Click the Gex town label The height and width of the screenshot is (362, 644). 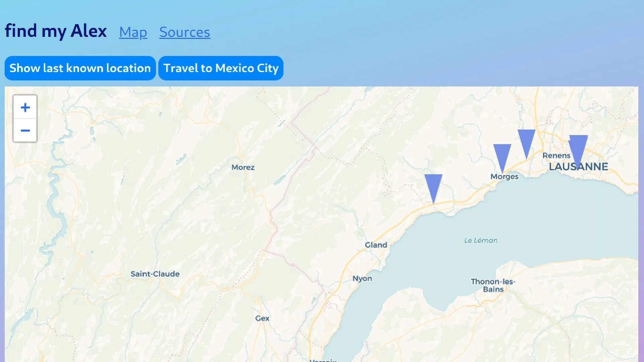262,318
